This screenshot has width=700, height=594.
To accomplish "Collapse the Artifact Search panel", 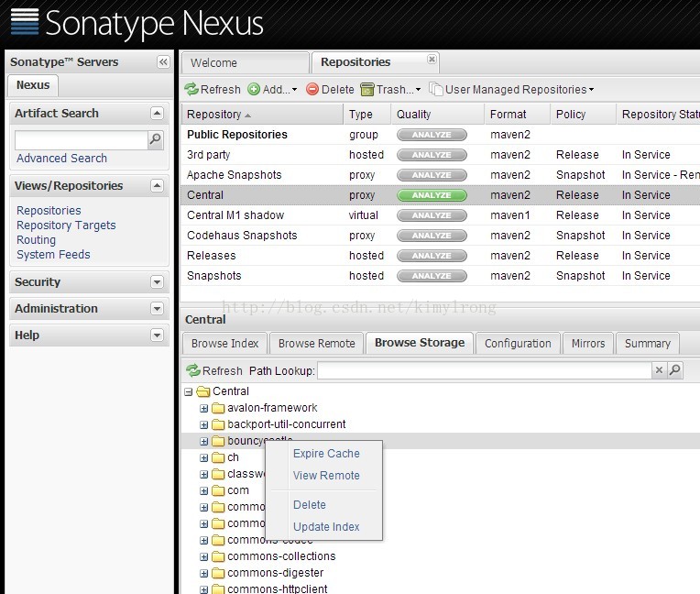I will pyautogui.click(x=157, y=113).
